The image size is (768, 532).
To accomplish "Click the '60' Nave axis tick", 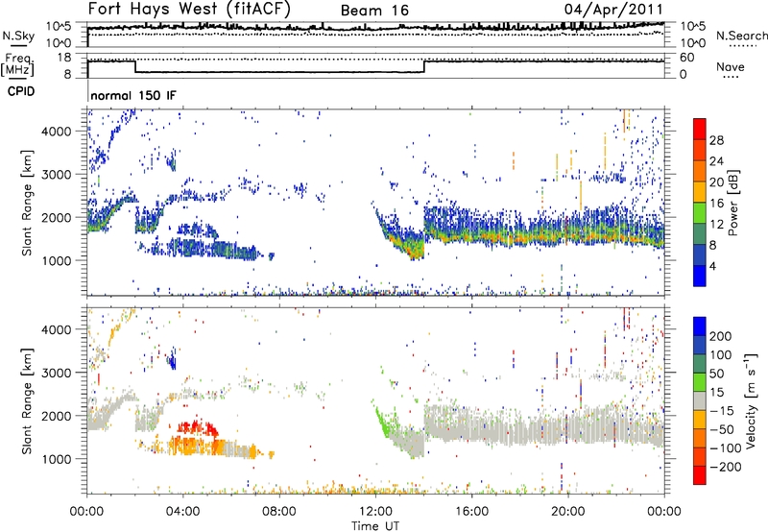I will tap(687, 58).
